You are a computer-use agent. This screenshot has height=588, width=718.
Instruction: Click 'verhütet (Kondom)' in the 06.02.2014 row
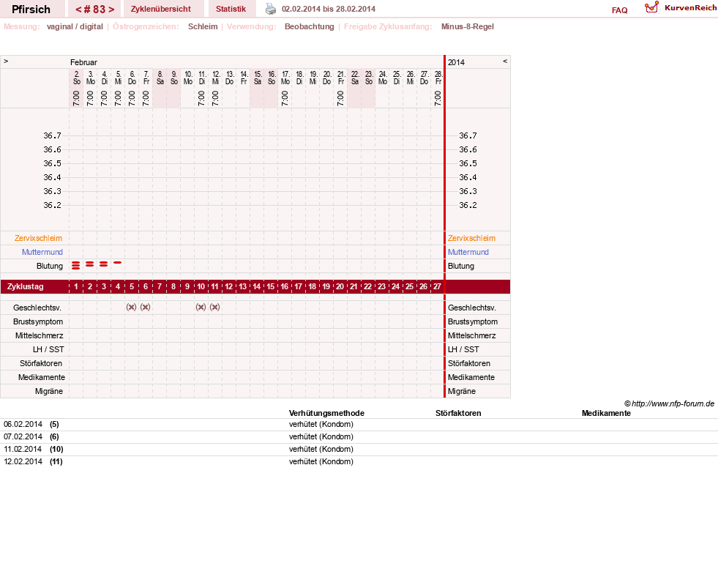(321, 425)
